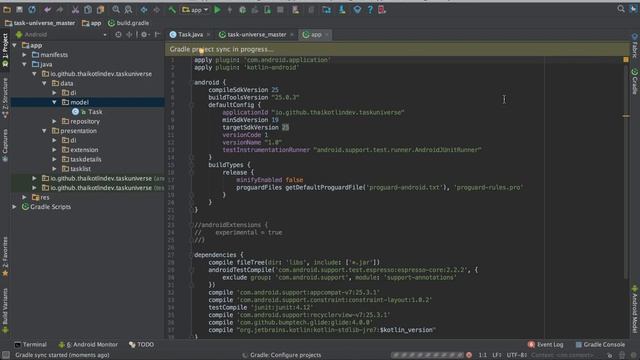Click the Redo arrow icon
This screenshot has height=360, width=640.
point(60,9)
